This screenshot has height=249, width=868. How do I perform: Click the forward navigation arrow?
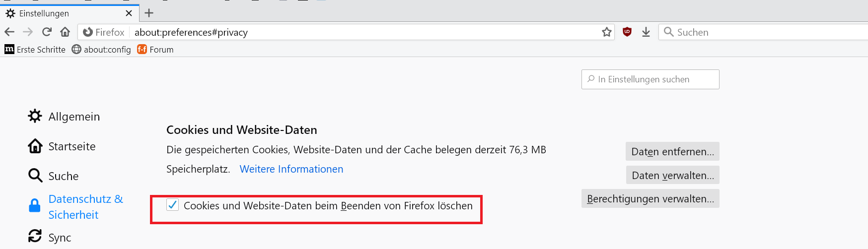point(28,32)
